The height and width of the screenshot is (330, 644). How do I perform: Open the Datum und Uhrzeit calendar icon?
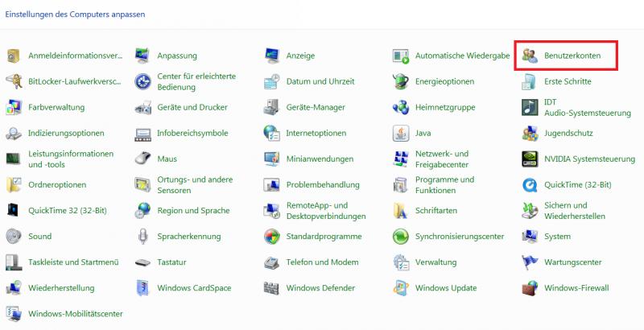[x=271, y=81]
